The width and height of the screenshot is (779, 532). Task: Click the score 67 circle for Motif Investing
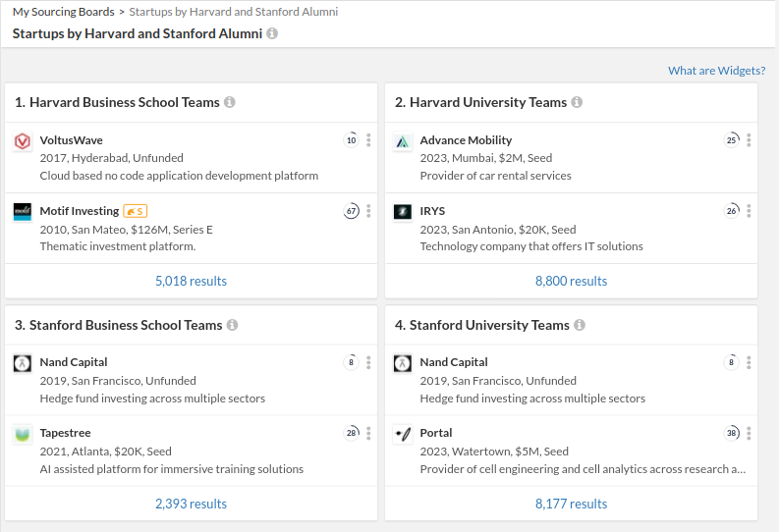click(x=351, y=211)
